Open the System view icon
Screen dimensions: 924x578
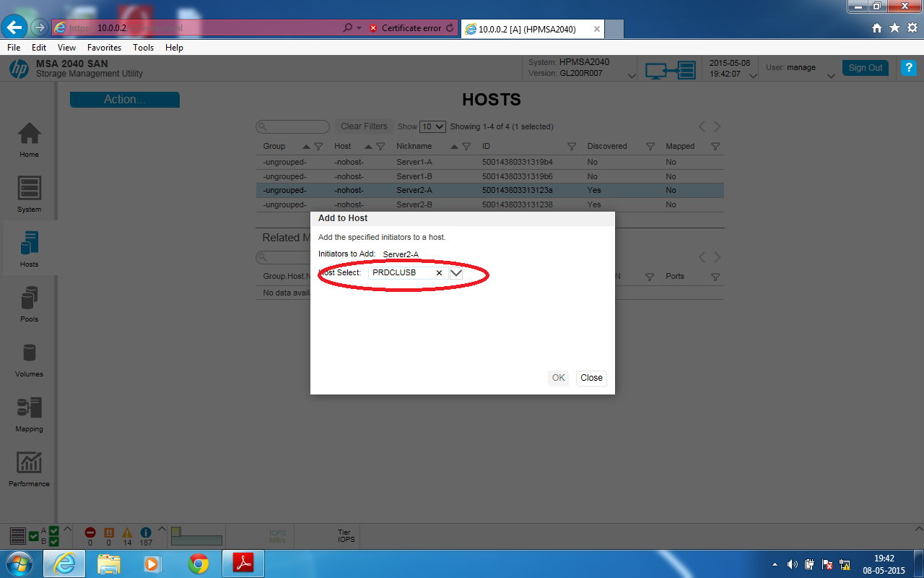tap(29, 192)
